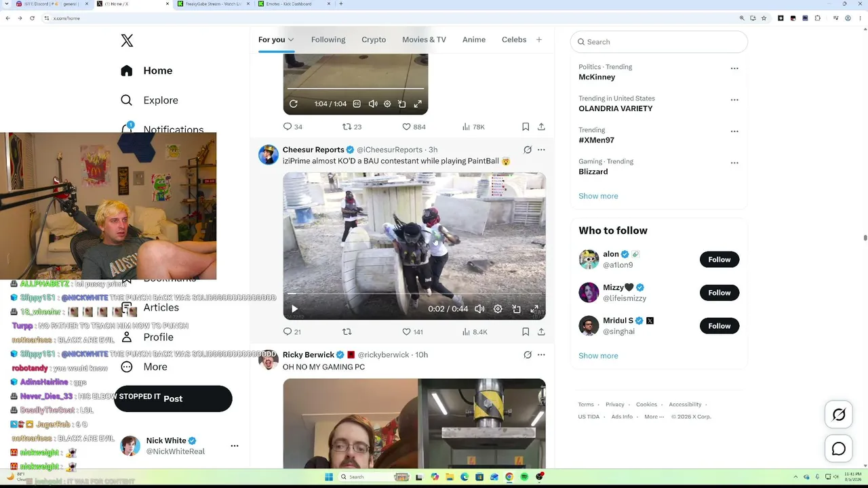Replay the finished 1:04 video
Viewport: 868px width, 488px height.
pyautogui.click(x=294, y=104)
